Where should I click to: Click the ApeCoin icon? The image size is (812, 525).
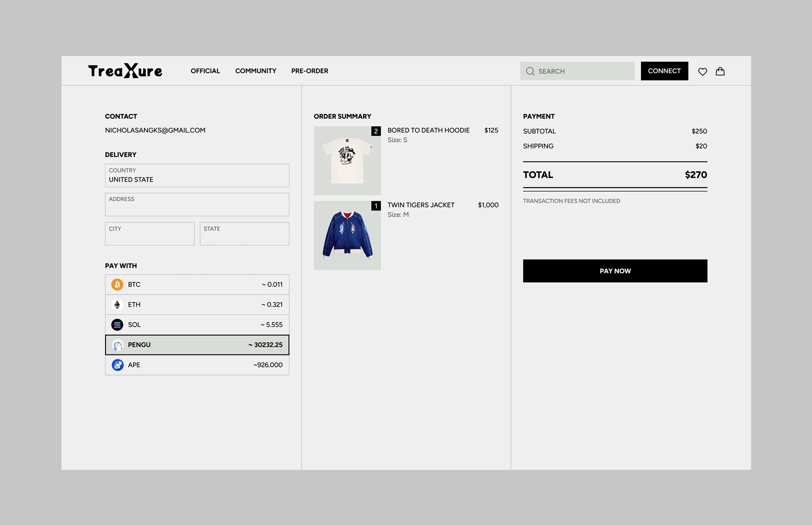click(x=117, y=365)
